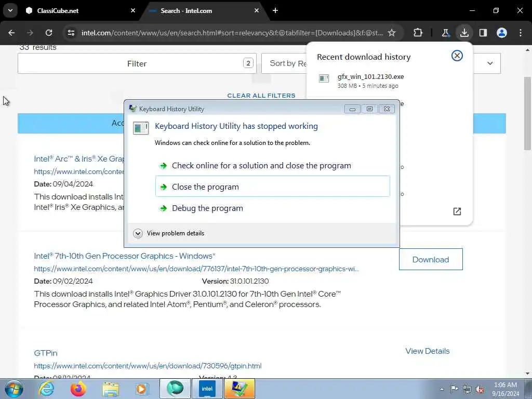
Task: Switch to the Intel installer taskbar icon
Action: pos(207,389)
